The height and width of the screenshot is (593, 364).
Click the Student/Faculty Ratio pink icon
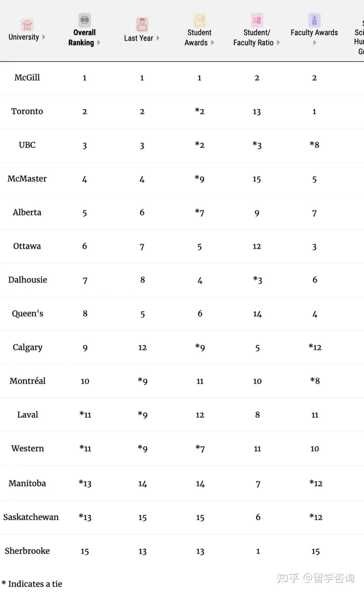[257, 20]
